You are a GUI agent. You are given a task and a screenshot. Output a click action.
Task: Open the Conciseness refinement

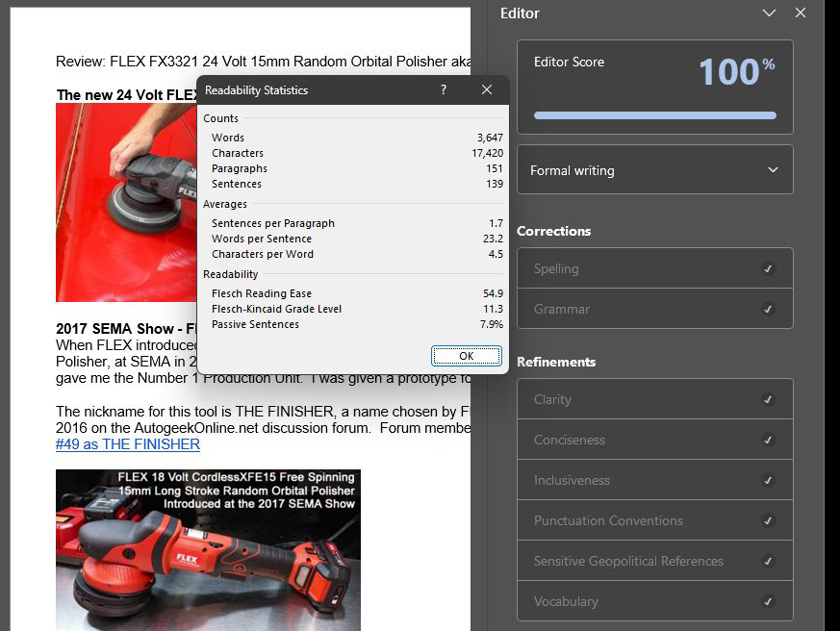point(654,440)
